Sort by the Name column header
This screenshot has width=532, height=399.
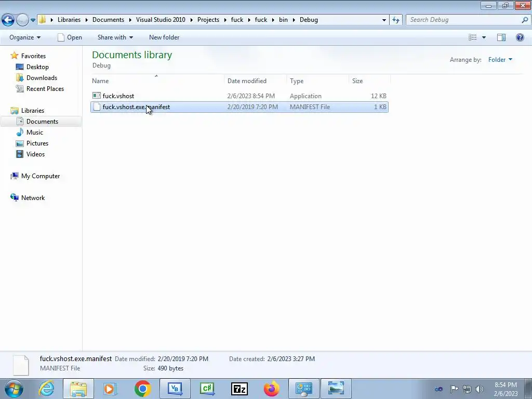157,81
